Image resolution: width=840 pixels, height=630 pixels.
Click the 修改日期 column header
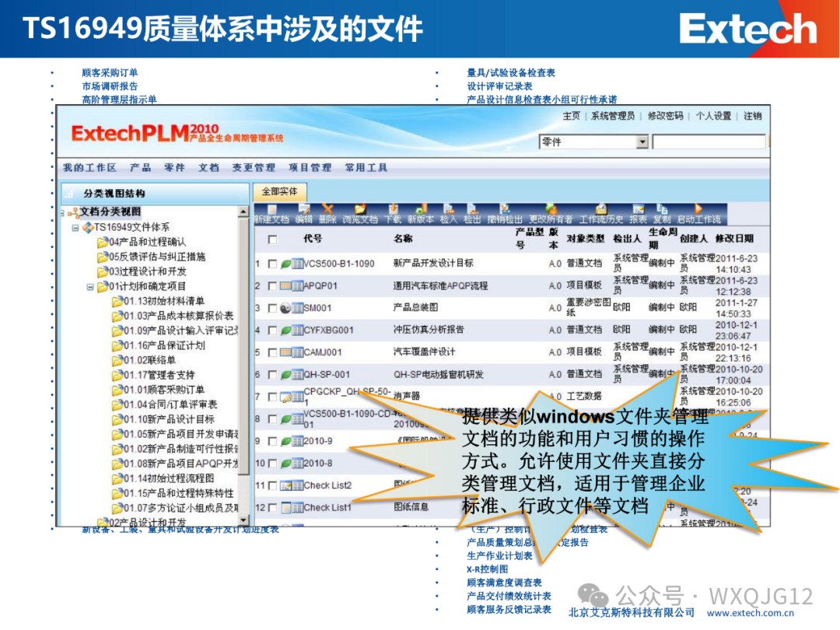[x=734, y=239]
